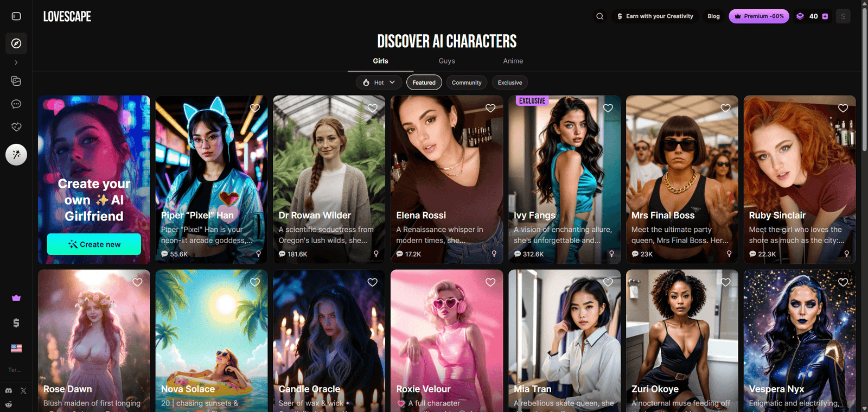Favorite Elena Rossi with the heart
The width and height of the screenshot is (868, 412).
tap(490, 108)
